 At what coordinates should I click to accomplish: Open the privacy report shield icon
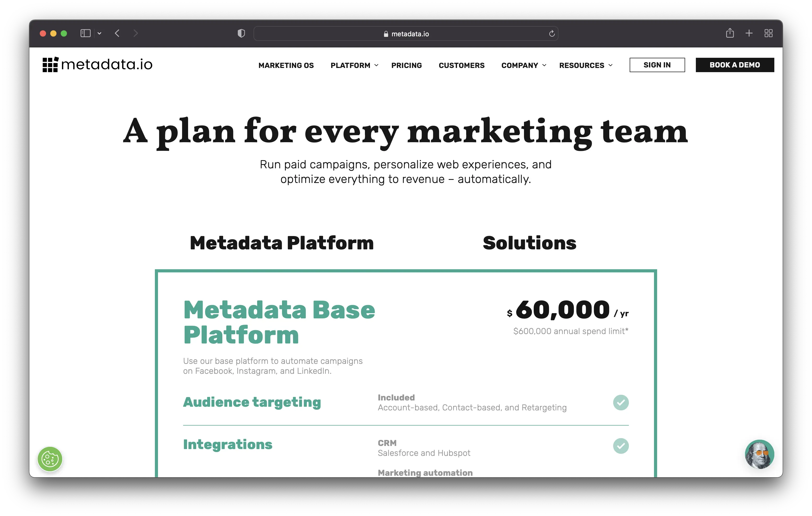pos(241,33)
